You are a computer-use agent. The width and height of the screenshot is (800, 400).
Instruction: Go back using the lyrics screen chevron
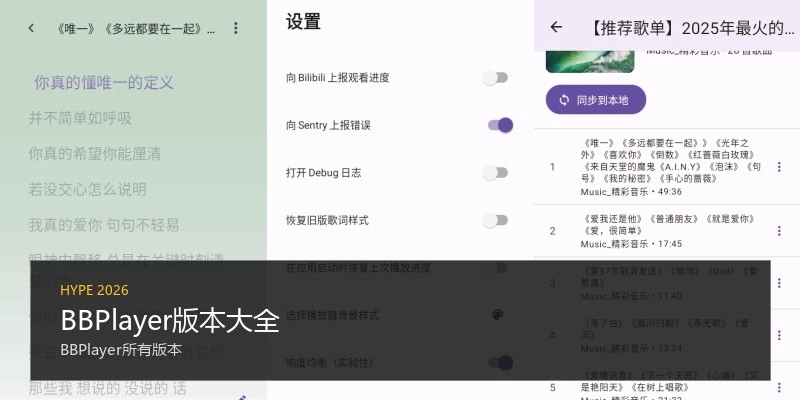[32, 28]
